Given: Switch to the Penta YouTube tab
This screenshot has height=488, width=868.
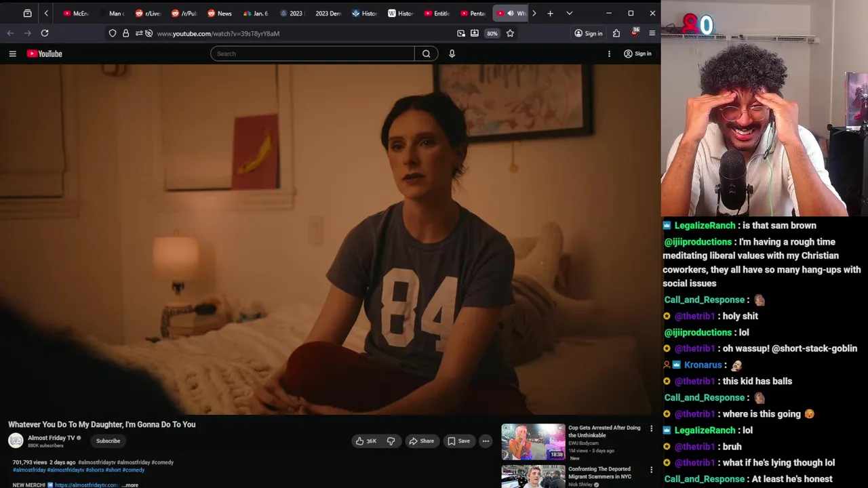Looking at the screenshot, I should pos(473,13).
